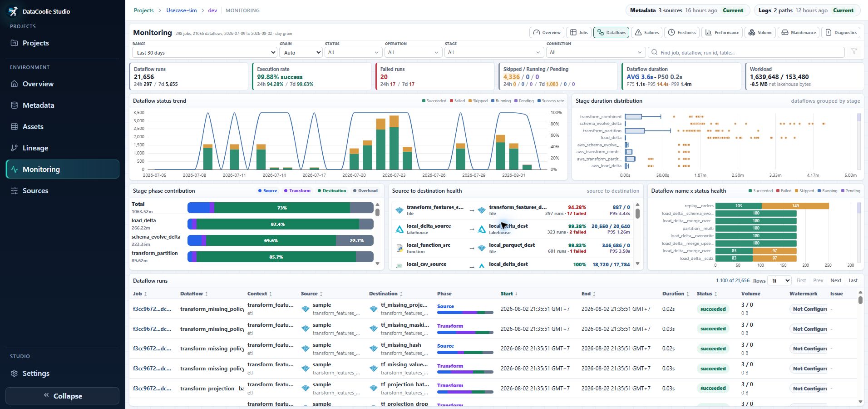868x409 pixels.
Task: Open the Sources sidebar item
Action: click(62, 191)
